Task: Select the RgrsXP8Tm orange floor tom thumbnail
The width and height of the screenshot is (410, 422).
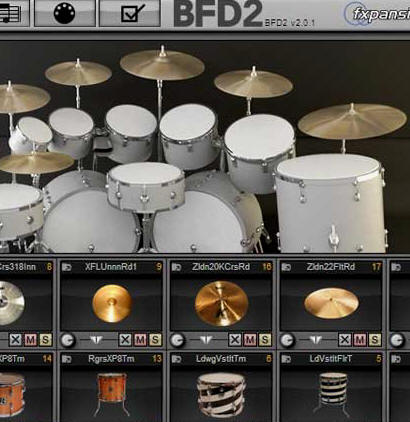Action: tap(111, 394)
